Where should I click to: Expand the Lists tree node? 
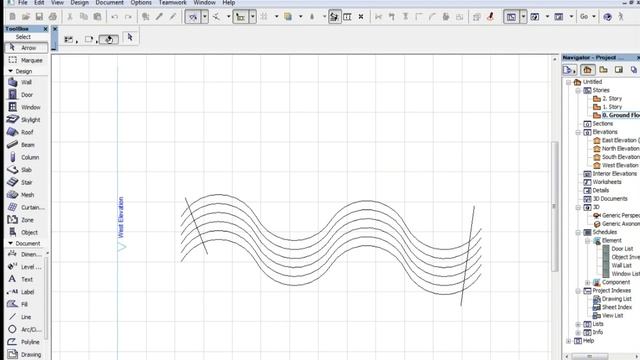click(x=578, y=324)
